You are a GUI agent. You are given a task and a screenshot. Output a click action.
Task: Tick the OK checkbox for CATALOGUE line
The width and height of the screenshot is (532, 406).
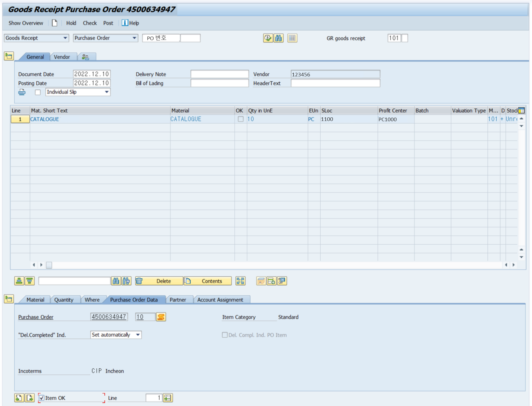tap(240, 119)
